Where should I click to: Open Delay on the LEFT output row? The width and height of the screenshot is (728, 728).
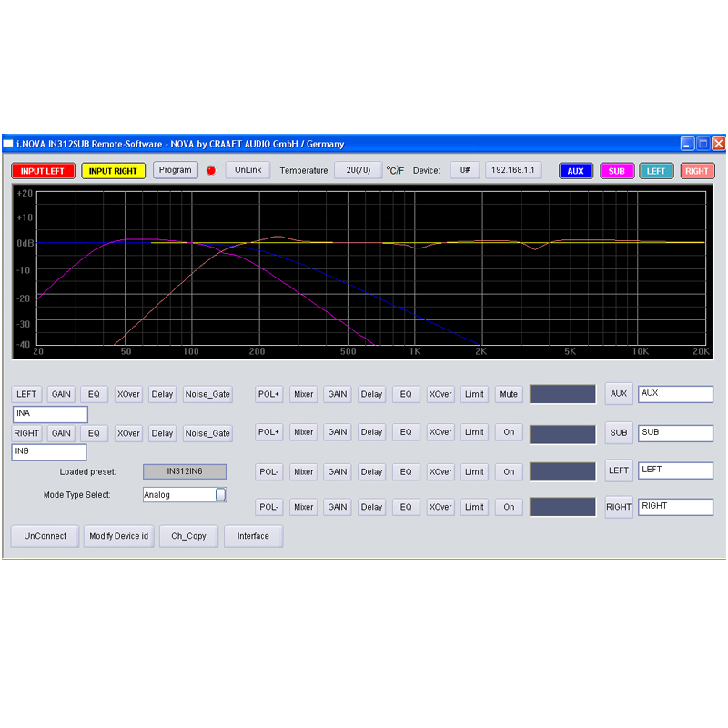tap(372, 472)
